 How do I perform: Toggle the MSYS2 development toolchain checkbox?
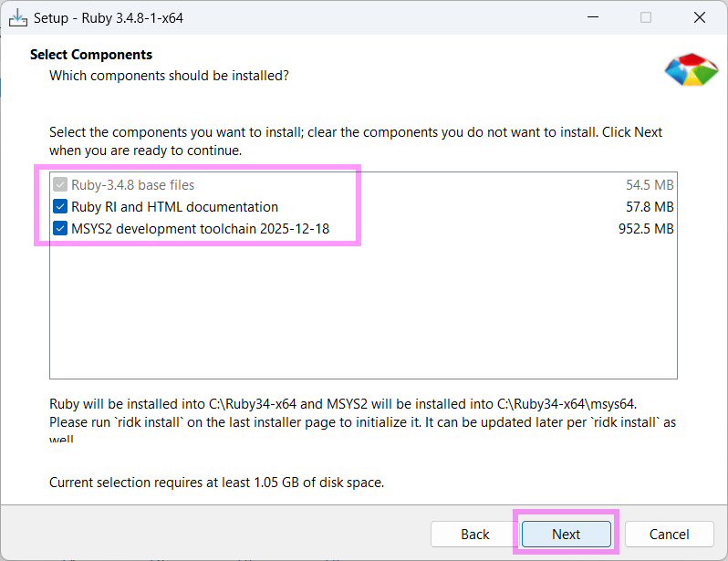(x=60, y=229)
